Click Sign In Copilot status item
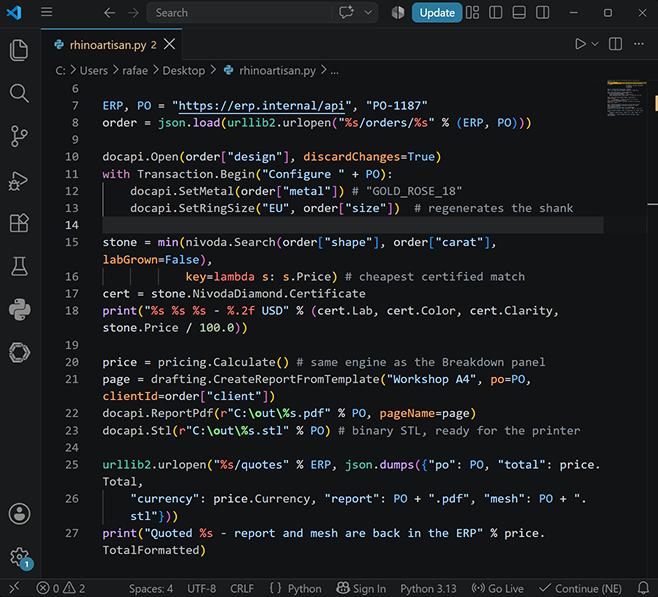This screenshot has width=658, height=597. 361,589
